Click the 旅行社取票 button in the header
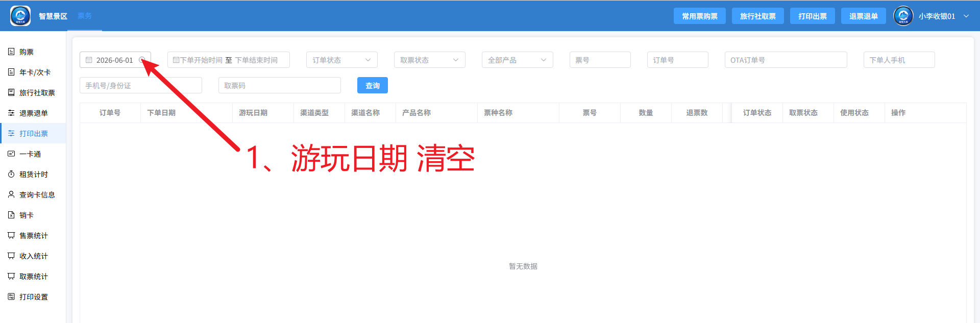This screenshot has height=323, width=980. [x=758, y=16]
